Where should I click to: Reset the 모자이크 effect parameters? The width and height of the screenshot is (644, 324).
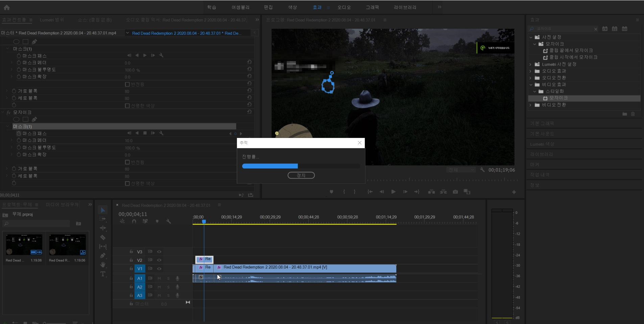point(249,112)
